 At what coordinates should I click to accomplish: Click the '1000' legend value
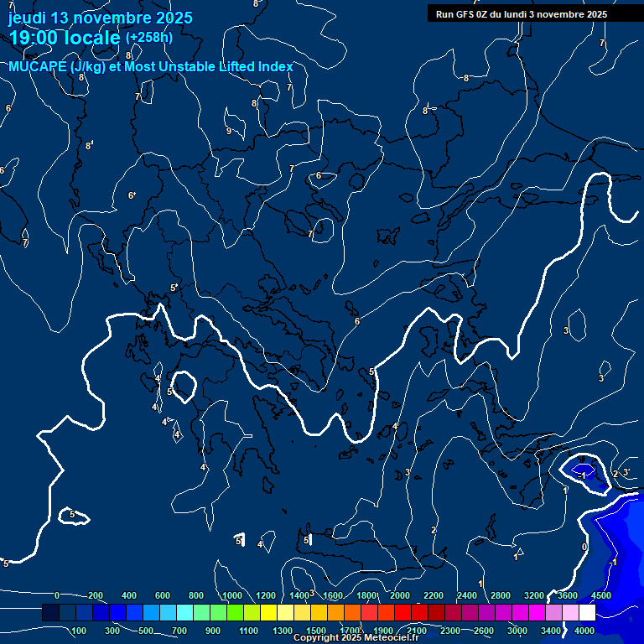pyautogui.click(x=232, y=595)
